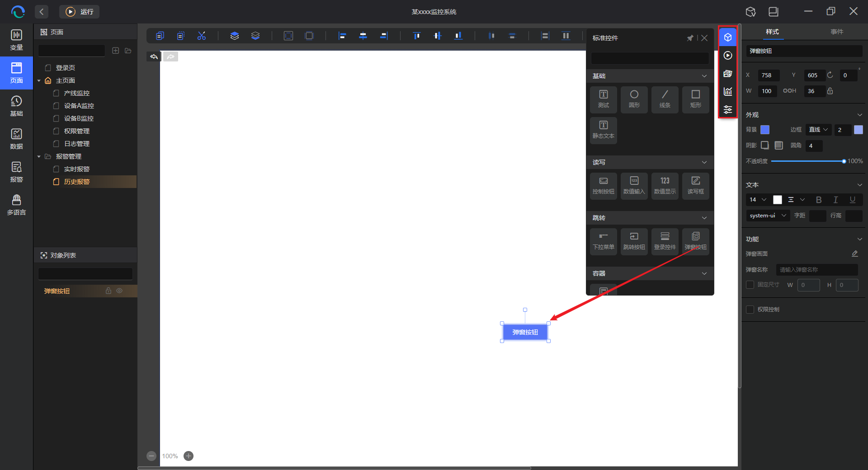
Task: Toggle bold text formatting
Action: coord(819,200)
